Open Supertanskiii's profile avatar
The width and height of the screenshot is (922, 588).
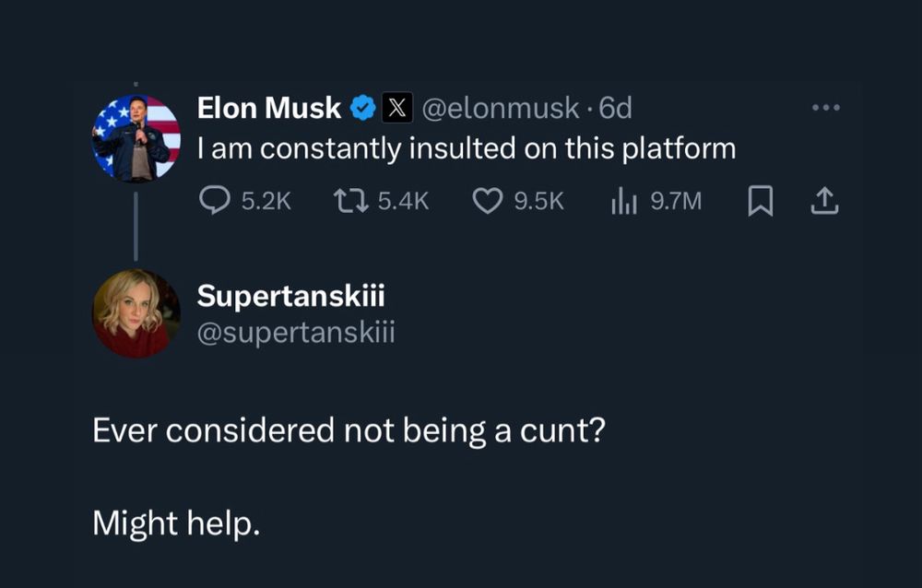pos(136,313)
